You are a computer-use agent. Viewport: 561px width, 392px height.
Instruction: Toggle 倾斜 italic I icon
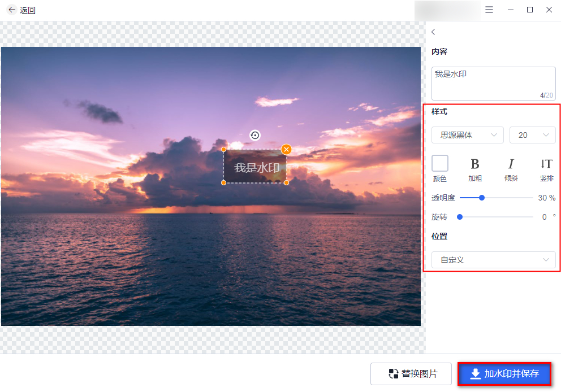click(511, 164)
